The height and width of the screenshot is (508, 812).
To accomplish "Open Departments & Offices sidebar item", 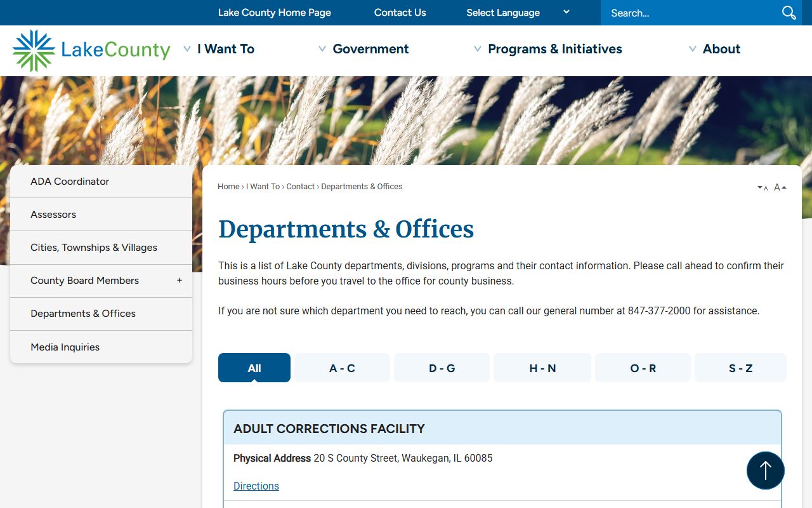I will click(x=101, y=314).
